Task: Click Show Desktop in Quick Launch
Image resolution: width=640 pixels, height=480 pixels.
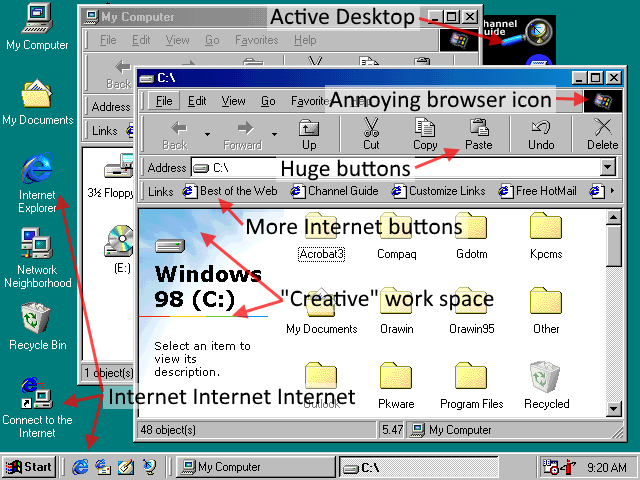Action: (126, 467)
